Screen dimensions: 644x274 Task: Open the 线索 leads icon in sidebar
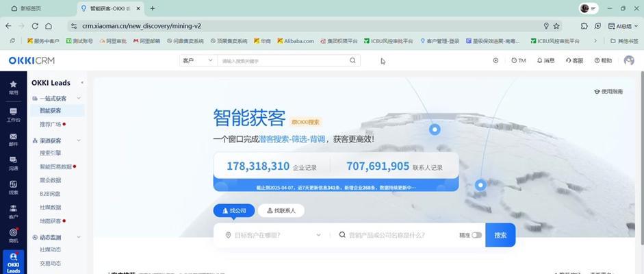click(13, 187)
